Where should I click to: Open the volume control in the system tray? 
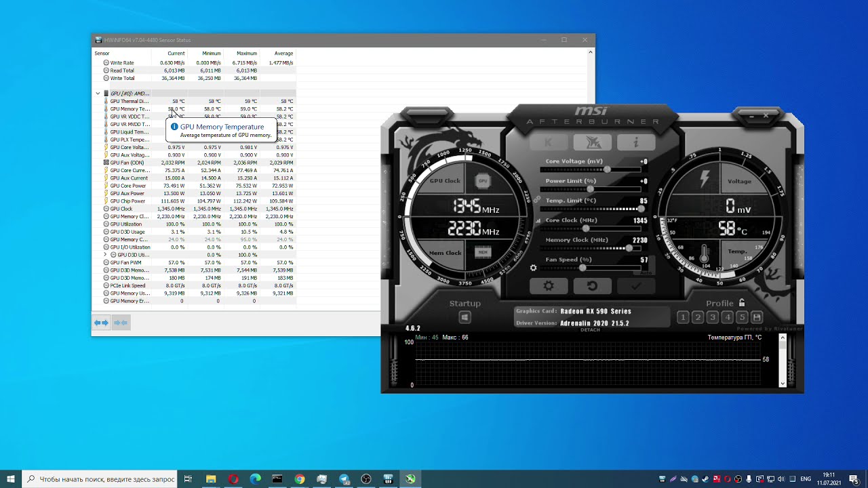tap(781, 479)
